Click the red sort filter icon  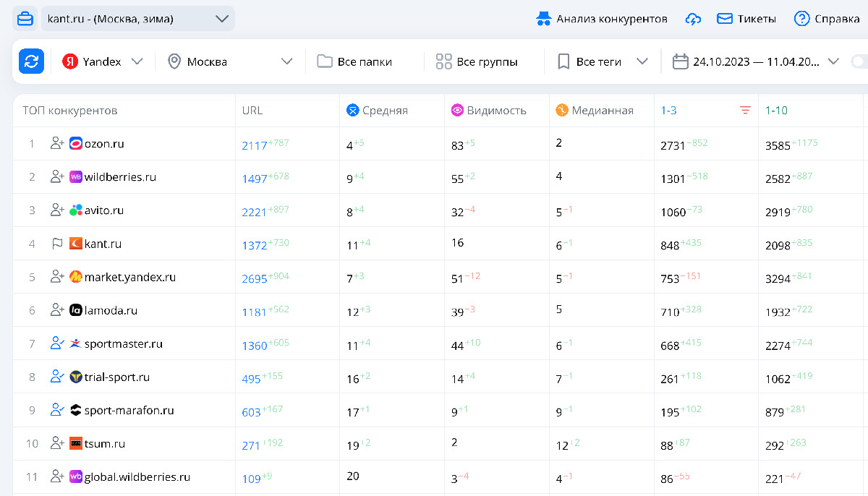(x=745, y=111)
